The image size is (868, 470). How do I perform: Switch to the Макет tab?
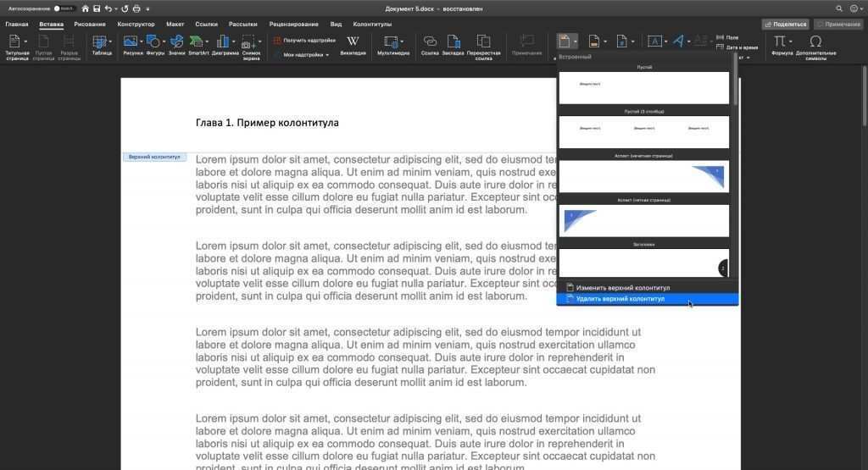pyautogui.click(x=175, y=25)
